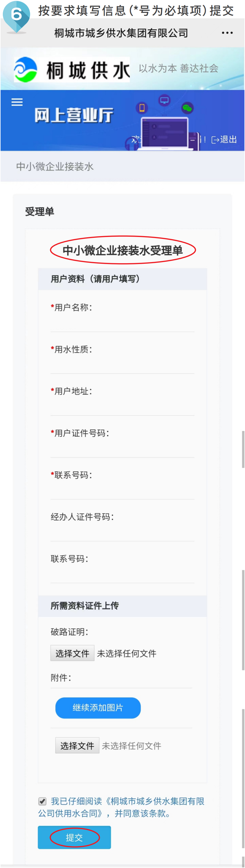Tap the three-dot more options icon
245x868 pixels.
(x=227, y=33)
